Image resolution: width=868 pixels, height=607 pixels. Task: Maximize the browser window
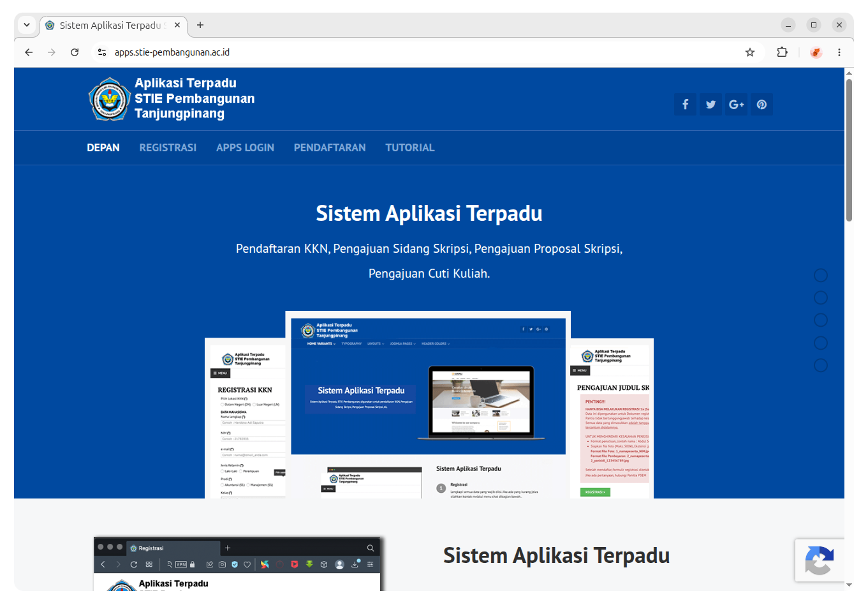(814, 25)
